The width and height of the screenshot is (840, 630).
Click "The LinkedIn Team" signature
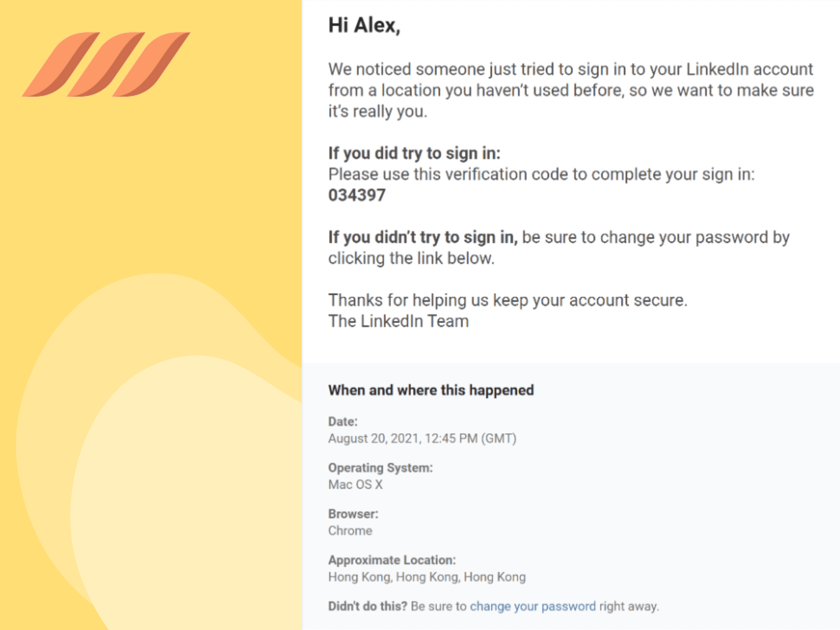pyautogui.click(x=398, y=321)
